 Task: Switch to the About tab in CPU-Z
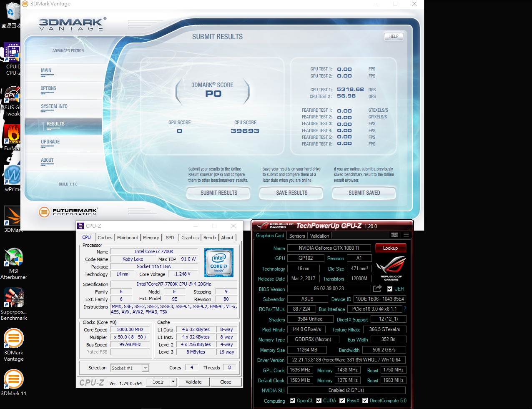pyautogui.click(x=227, y=238)
